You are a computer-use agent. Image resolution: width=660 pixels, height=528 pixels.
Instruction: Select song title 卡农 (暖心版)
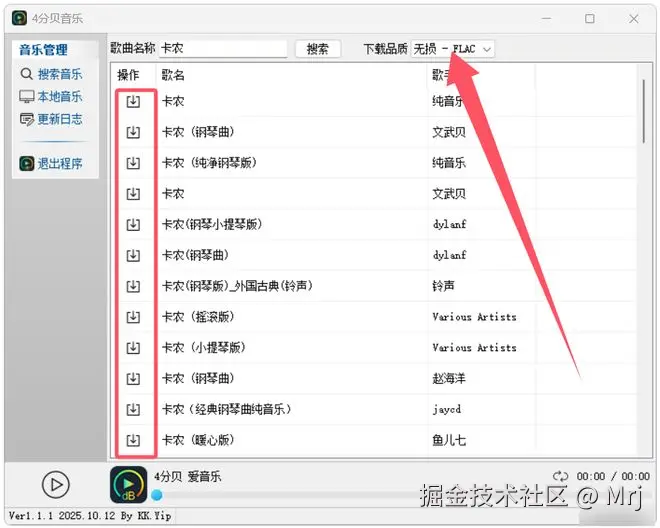click(x=198, y=440)
